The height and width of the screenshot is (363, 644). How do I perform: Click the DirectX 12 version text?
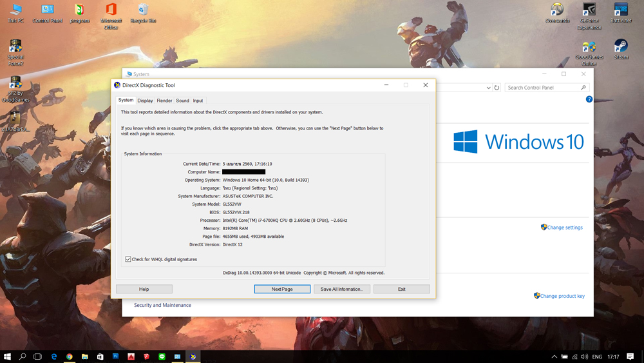(x=232, y=244)
